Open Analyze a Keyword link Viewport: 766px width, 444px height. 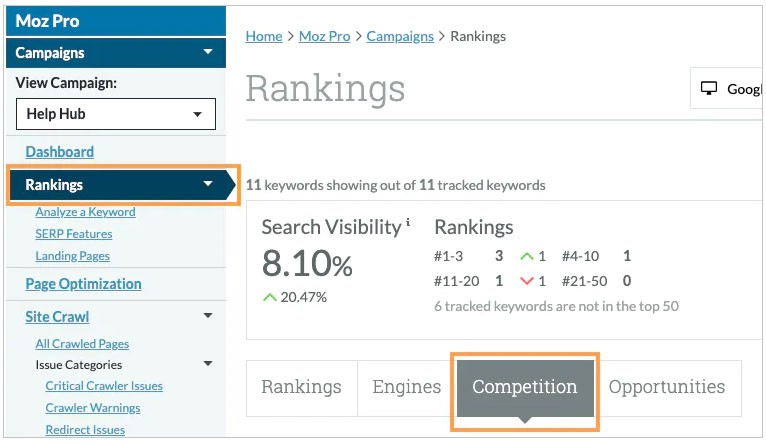point(85,212)
